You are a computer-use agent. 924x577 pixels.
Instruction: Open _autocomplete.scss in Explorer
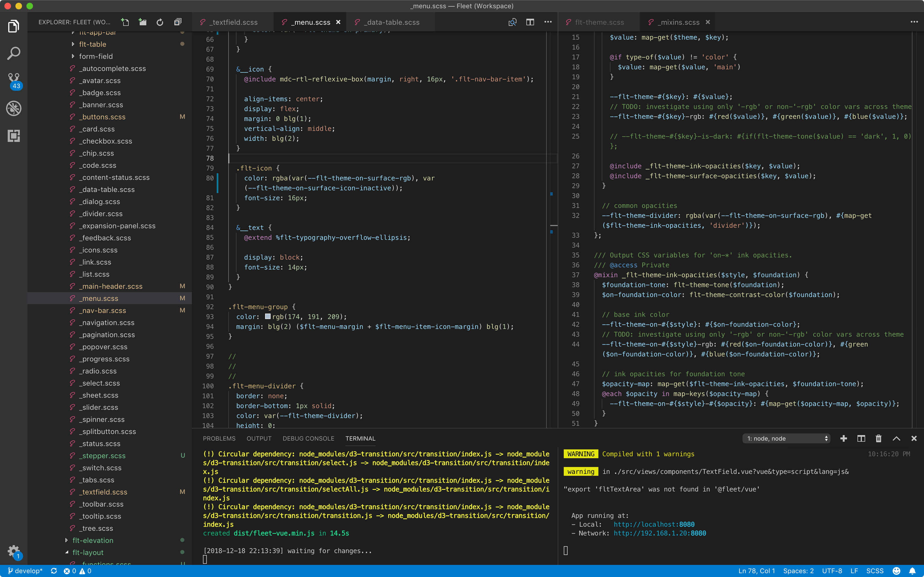click(x=109, y=68)
